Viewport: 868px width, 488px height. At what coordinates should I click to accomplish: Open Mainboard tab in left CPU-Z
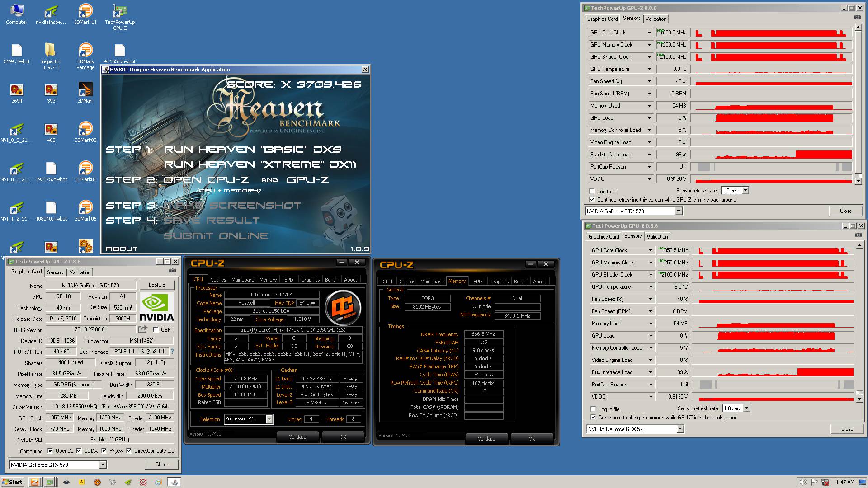(243, 280)
